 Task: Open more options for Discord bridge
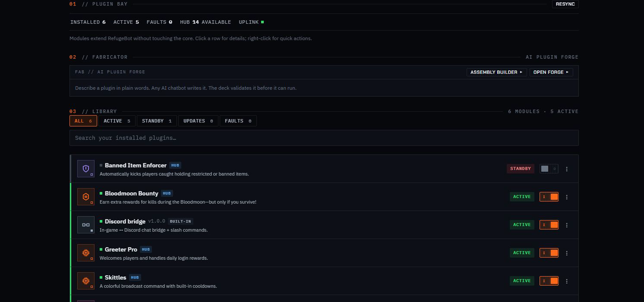click(567, 225)
